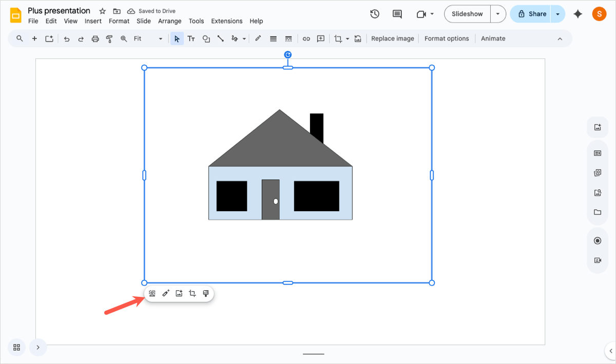616x364 pixels.
Task: Open version history clock icon
Action: point(375,14)
